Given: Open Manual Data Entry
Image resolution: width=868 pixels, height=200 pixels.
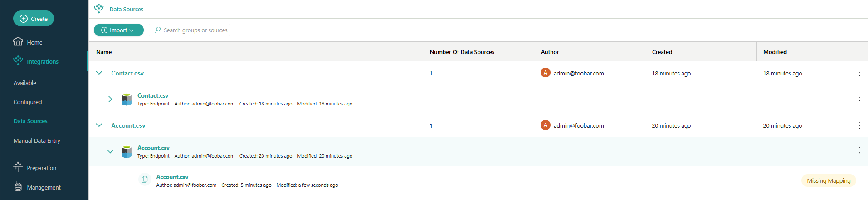Looking at the screenshot, I should 37,140.
